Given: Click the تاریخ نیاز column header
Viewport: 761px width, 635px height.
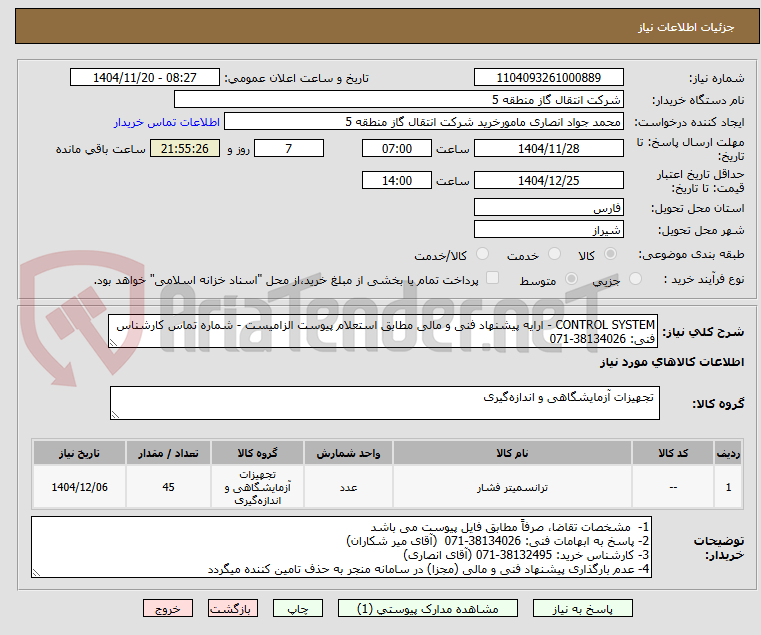Looking at the screenshot, I should point(79,453).
